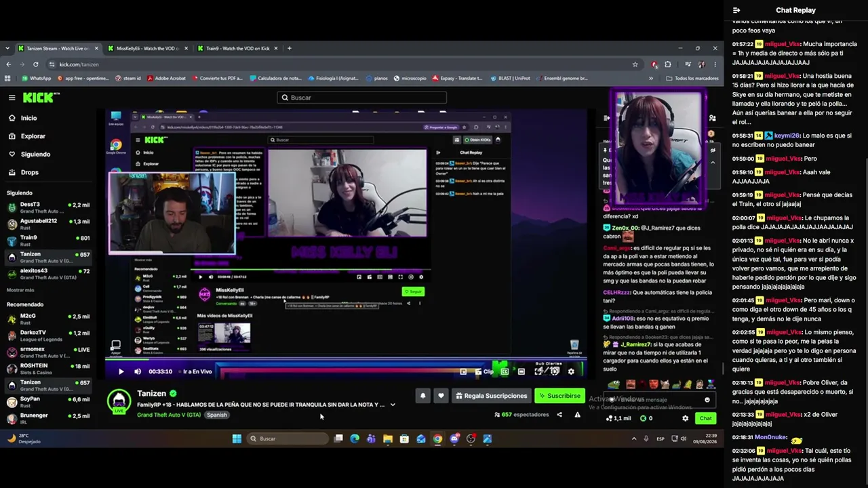Click the Windows taskbar search box
The image size is (868, 488).
[288, 439]
